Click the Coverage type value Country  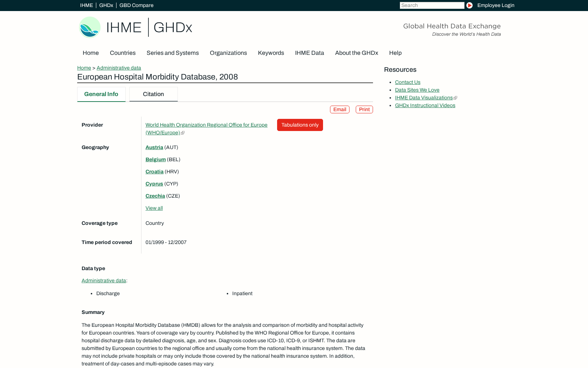[155, 223]
